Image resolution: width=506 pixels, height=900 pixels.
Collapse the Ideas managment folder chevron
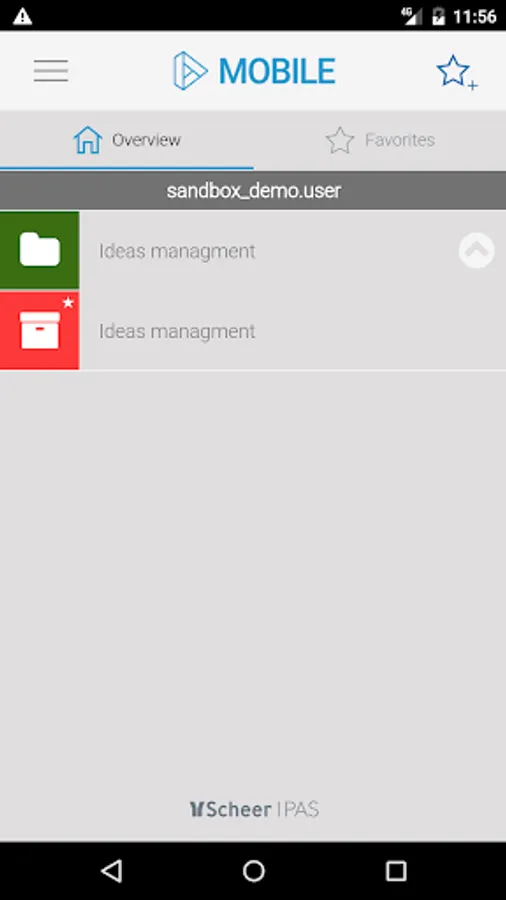(x=476, y=250)
